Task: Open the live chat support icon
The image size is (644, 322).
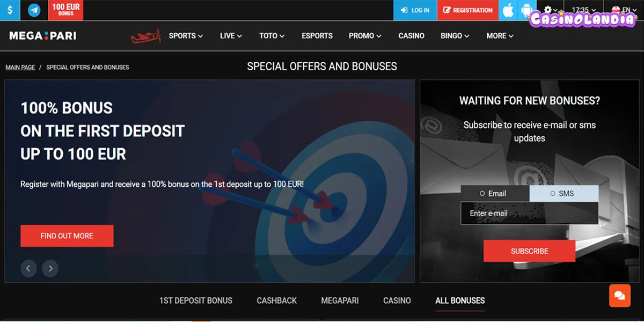Action: [x=620, y=296]
